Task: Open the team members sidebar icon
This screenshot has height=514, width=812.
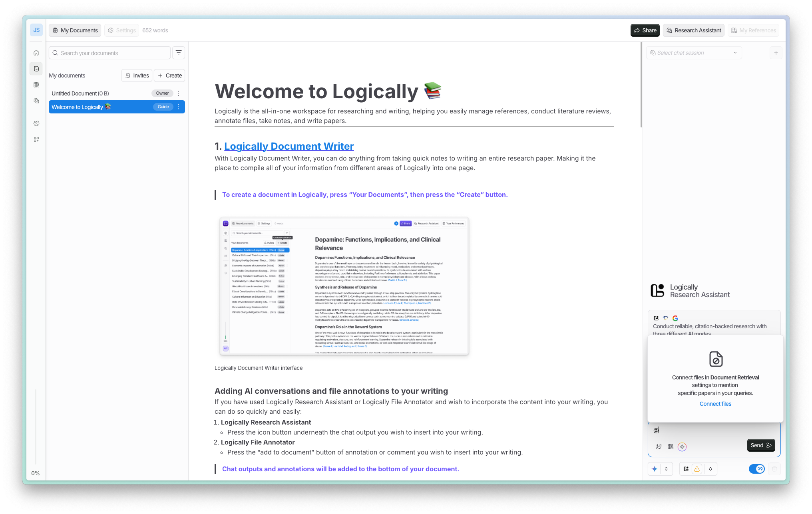Action: [x=36, y=123]
